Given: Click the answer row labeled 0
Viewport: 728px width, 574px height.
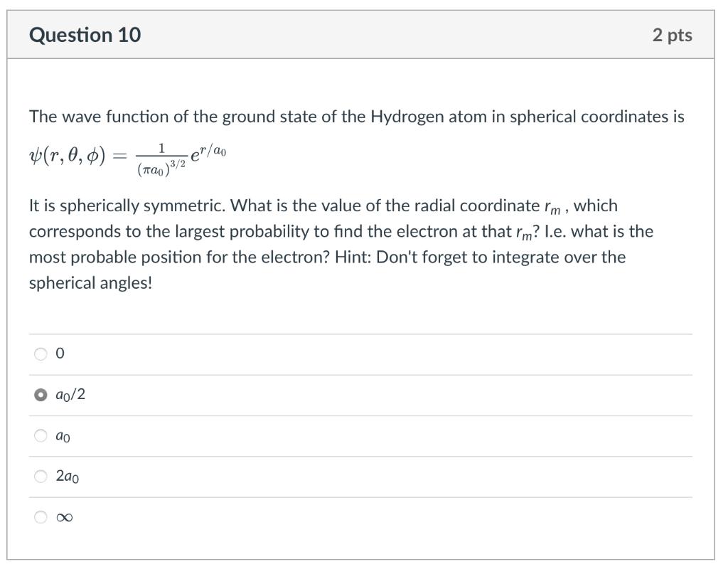Looking at the screenshot, I should [60, 354].
